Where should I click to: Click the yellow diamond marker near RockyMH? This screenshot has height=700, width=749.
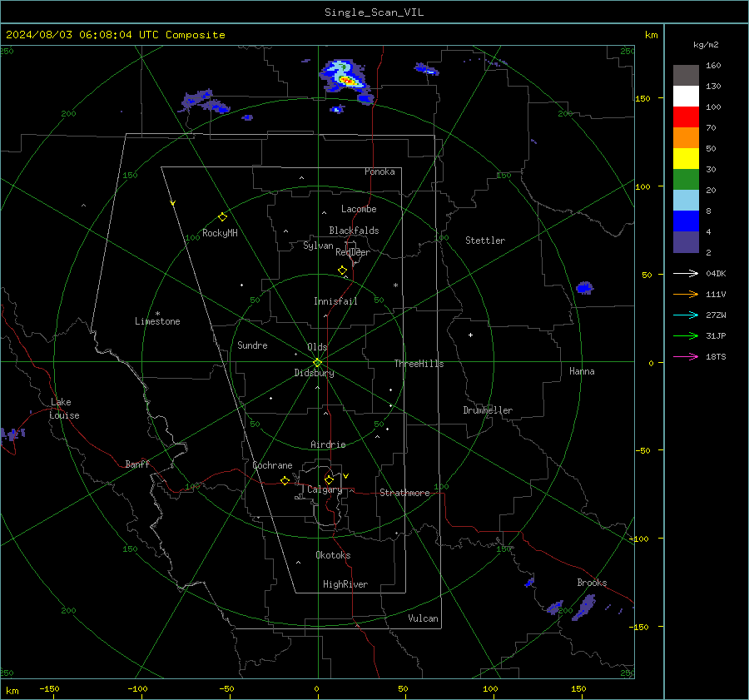pyautogui.click(x=222, y=217)
